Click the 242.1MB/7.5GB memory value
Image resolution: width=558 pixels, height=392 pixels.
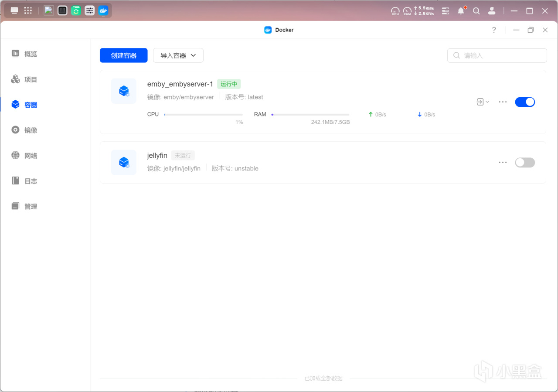click(x=330, y=123)
